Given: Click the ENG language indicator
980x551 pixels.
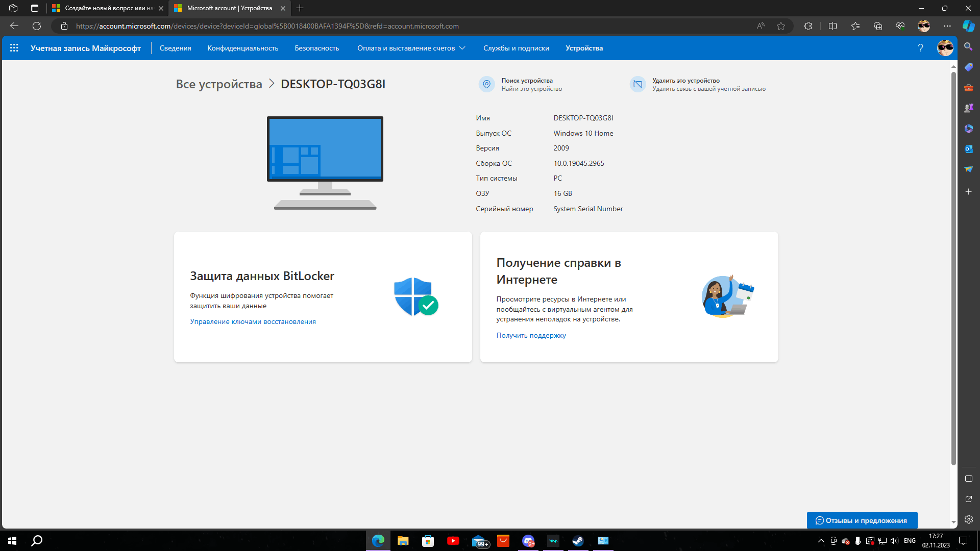Looking at the screenshot, I should [x=910, y=541].
